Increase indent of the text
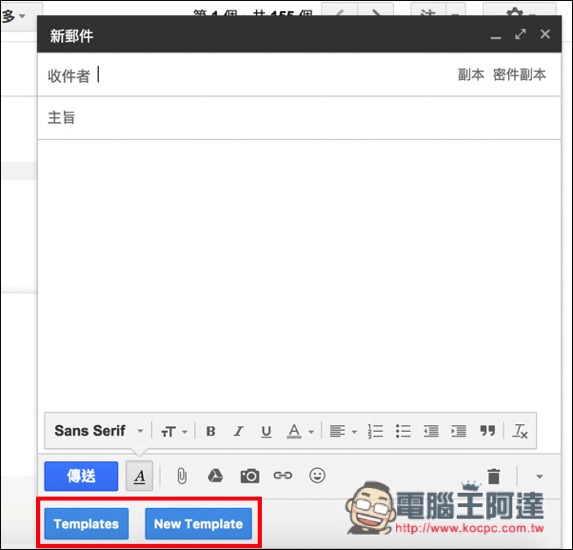Screen dimensions: 573x550 pyautogui.click(x=458, y=431)
